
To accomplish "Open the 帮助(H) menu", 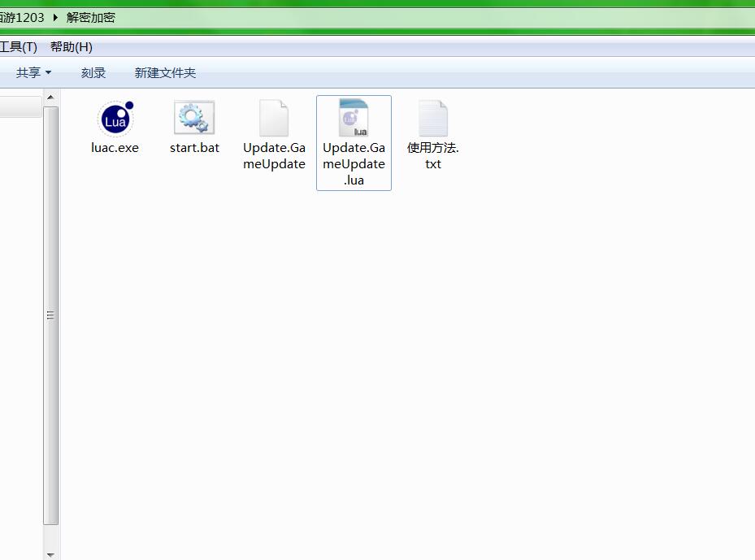I will 72,47.
